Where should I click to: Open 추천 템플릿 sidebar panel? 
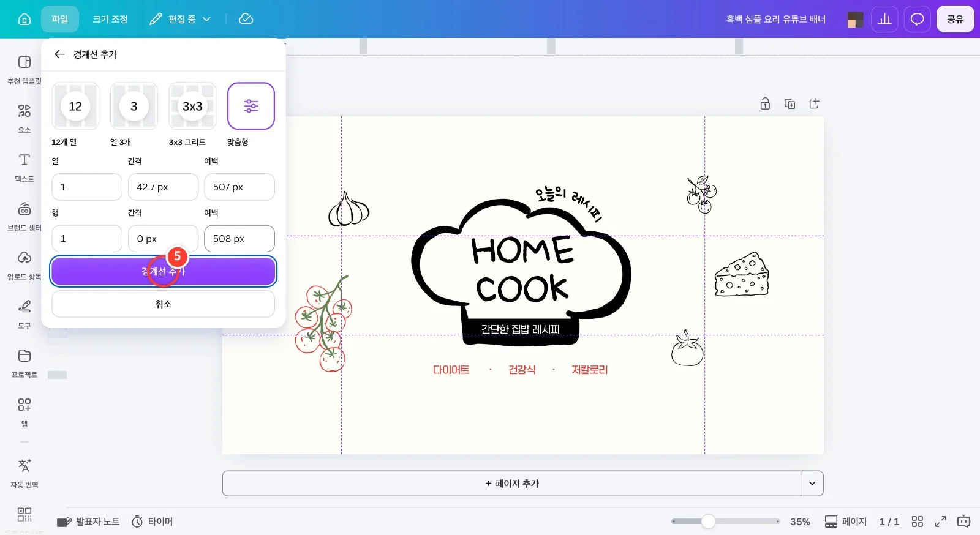tap(24, 70)
